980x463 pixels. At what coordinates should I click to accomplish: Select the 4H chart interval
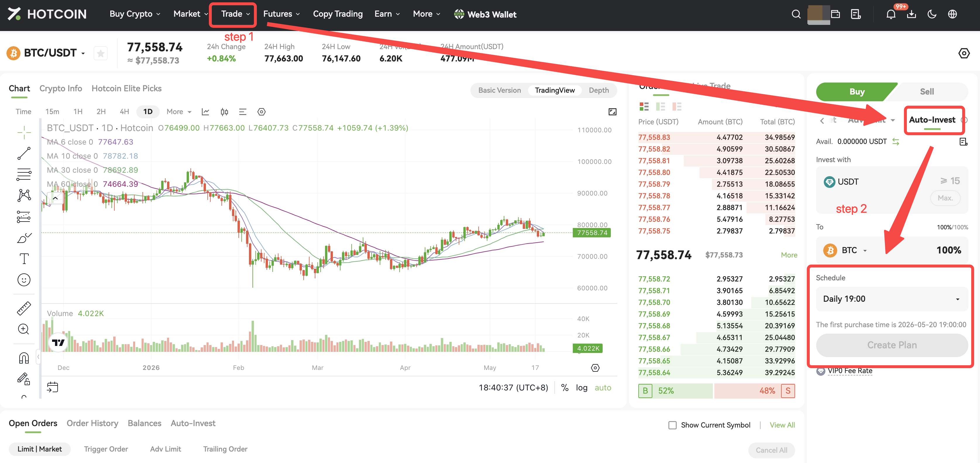tap(124, 112)
